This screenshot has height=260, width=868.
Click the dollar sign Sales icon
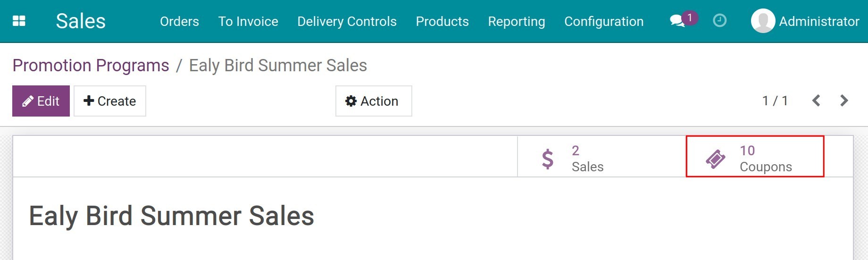[547, 159]
